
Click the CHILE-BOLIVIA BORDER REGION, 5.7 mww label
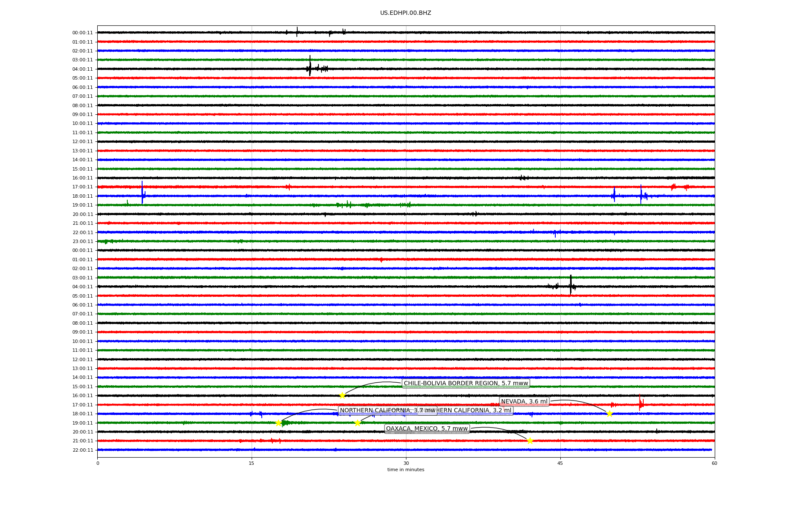tap(466, 384)
